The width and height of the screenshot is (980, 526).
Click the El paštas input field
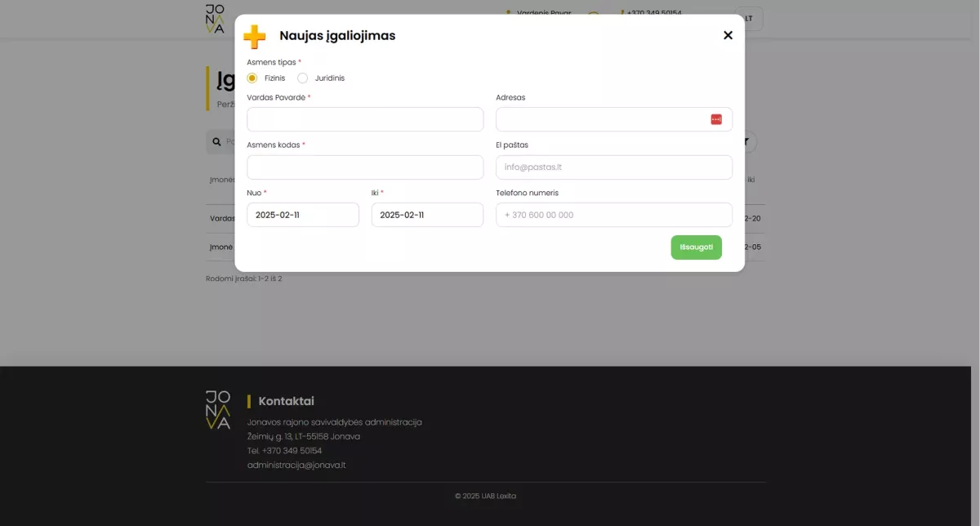point(614,167)
